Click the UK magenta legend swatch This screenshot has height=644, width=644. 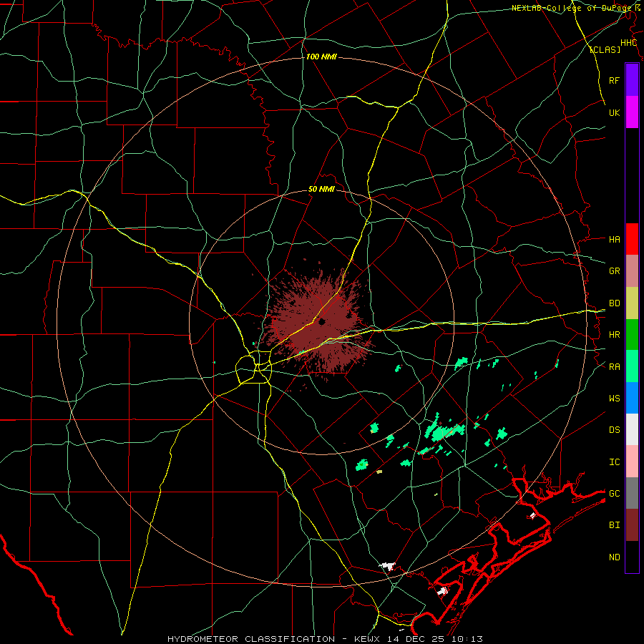[632, 112]
